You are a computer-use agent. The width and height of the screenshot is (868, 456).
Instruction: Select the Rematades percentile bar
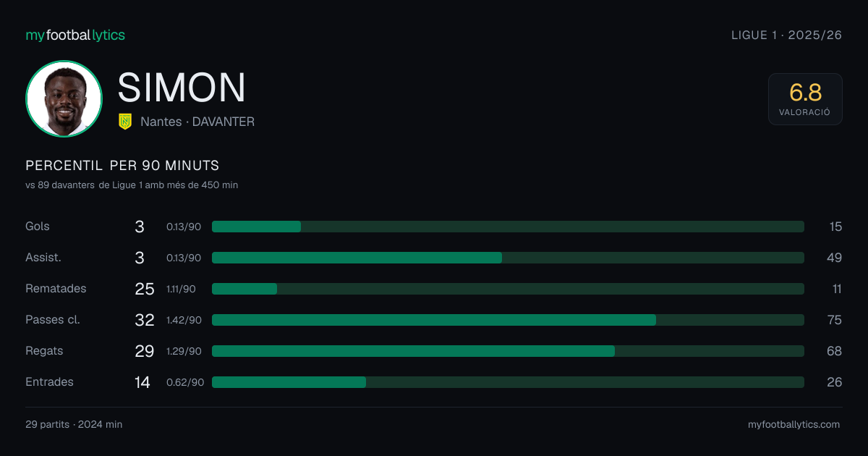508,289
